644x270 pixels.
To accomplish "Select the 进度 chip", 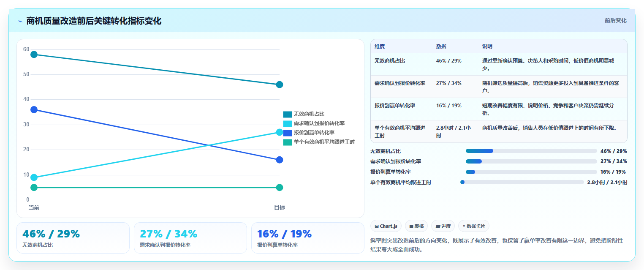I will [443, 226].
